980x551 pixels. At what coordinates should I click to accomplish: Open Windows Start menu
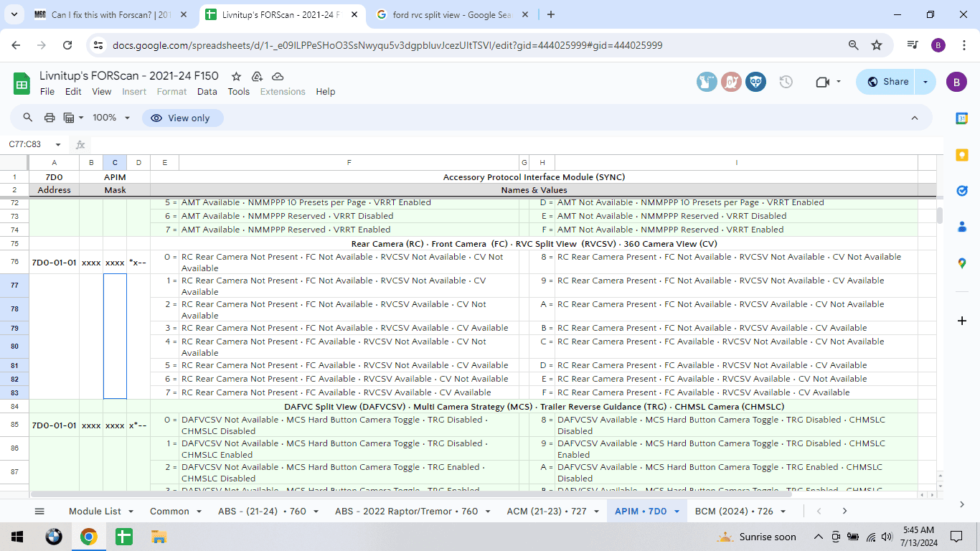click(x=18, y=537)
